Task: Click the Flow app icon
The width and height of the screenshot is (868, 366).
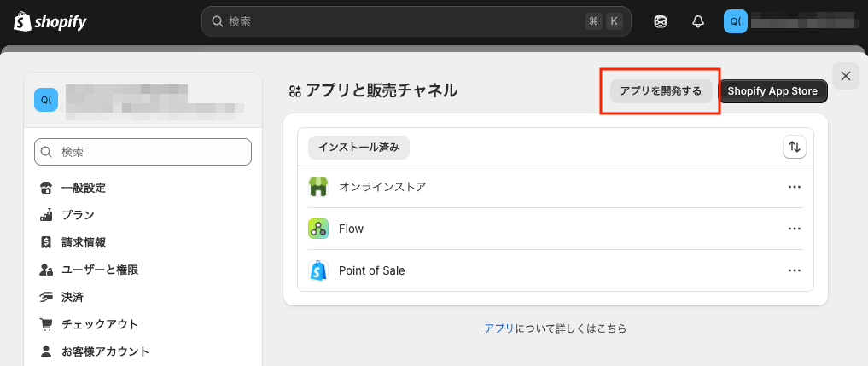Action: (x=318, y=229)
